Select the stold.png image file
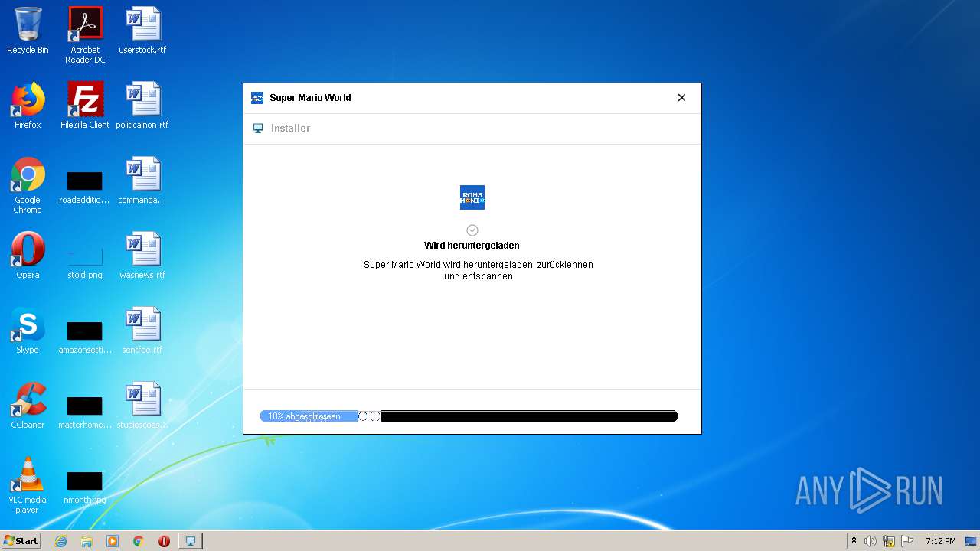980x551 pixels. click(85, 262)
